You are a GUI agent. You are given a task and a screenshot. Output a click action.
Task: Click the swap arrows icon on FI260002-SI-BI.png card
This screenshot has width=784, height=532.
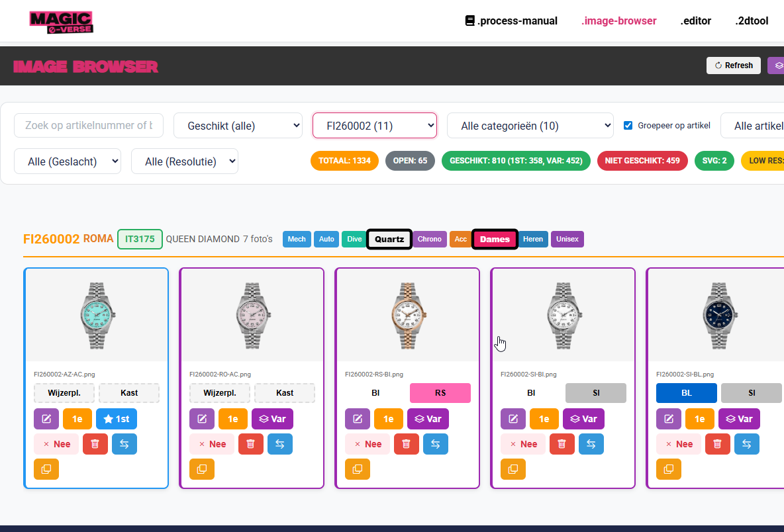point(591,443)
